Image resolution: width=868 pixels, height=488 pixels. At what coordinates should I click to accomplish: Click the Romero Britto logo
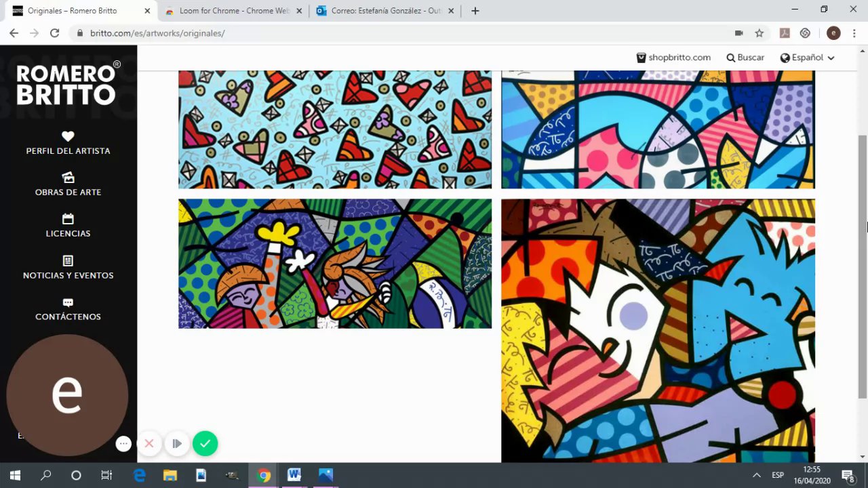[68, 83]
